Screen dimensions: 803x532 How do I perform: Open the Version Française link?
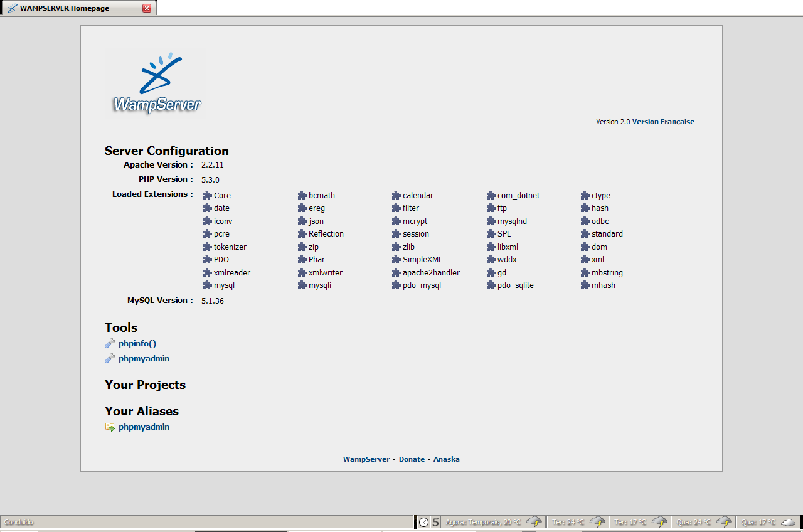[663, 122]
